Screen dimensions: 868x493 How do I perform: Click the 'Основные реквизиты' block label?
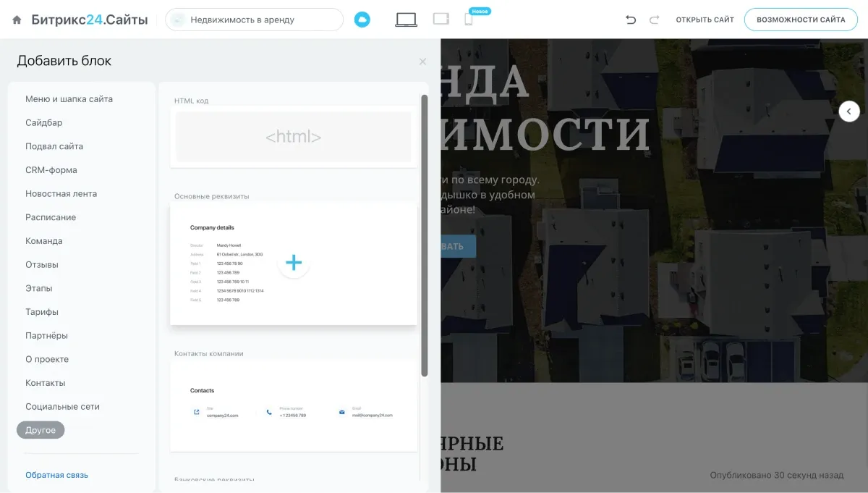(x=211, y=196)
